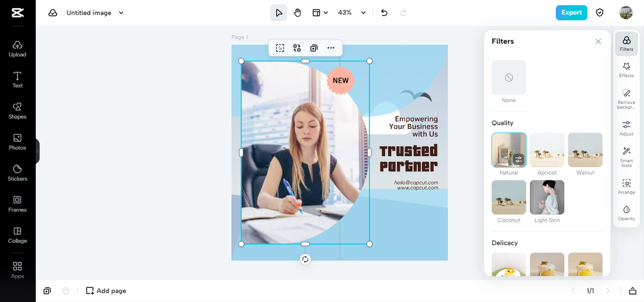Open the Text panel
Image resolution: width=644 pixels, height=302 pixels.
(x=18, y=80)
